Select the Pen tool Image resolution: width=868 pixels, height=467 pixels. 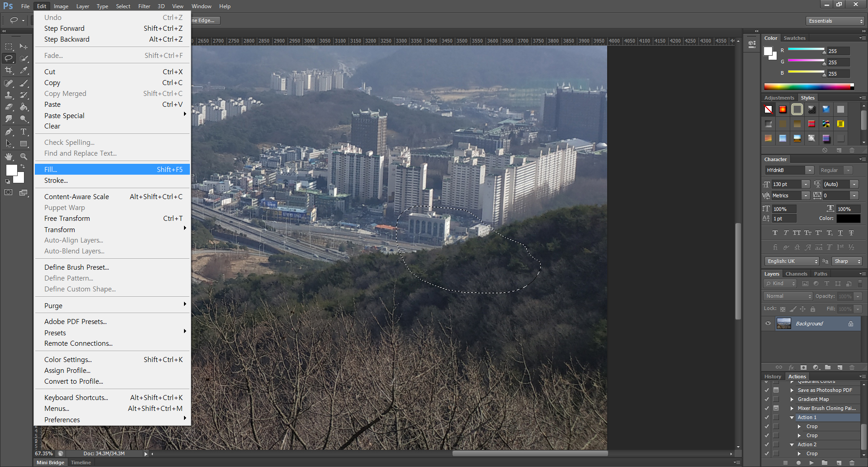tap(9, 132)
